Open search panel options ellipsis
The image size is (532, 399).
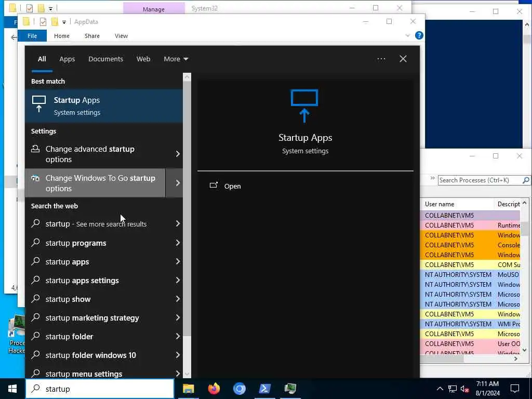381,59
